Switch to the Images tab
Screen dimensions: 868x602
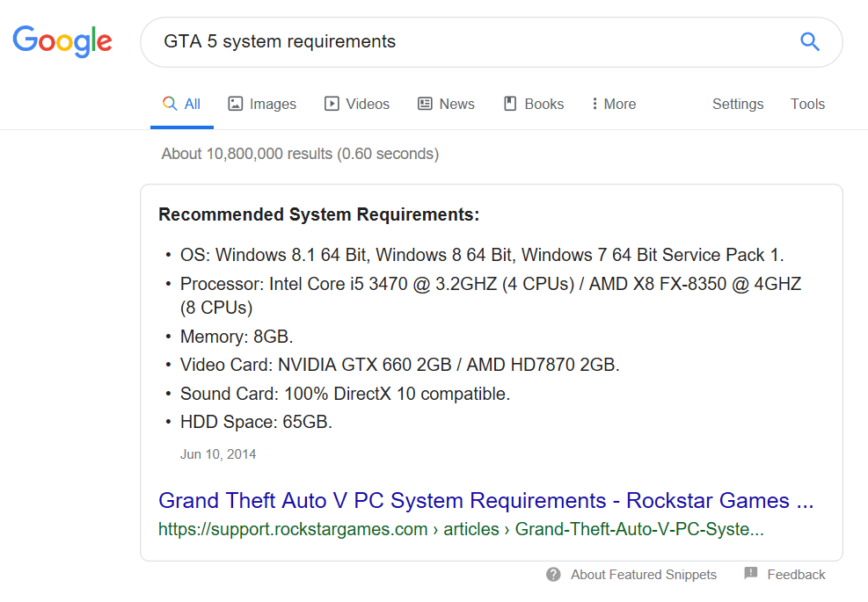coord(262,104)
